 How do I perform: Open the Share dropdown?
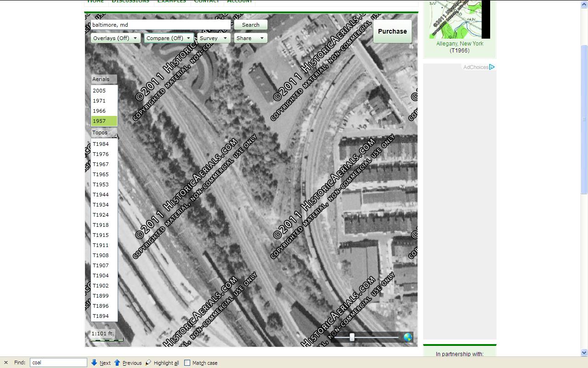click(x=250, y=38)
